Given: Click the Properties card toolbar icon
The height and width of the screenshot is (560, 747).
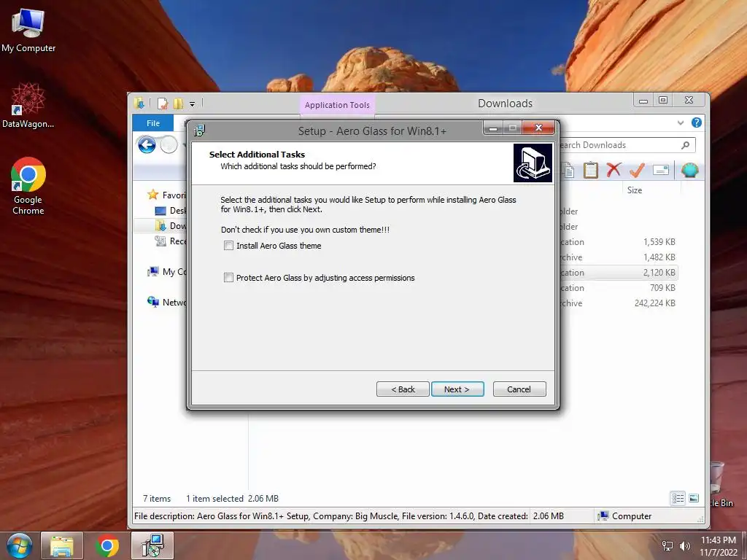Looking at the screenshot, I should 661,170.
